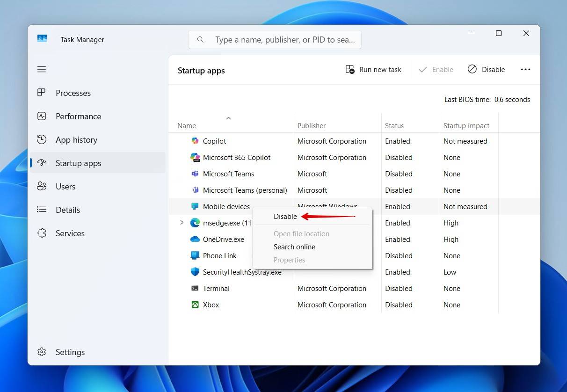
Task: Click the Performance sidebar icon
Action: [42, 116]
